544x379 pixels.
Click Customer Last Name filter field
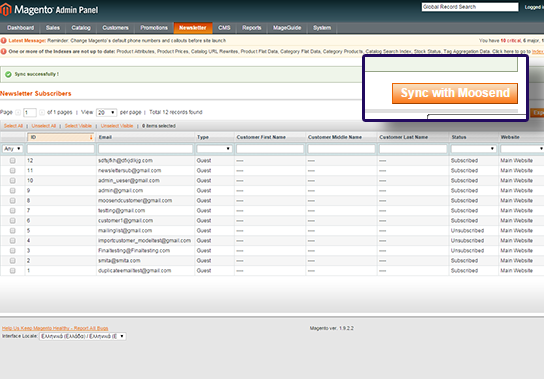click(x=413, y=149)
